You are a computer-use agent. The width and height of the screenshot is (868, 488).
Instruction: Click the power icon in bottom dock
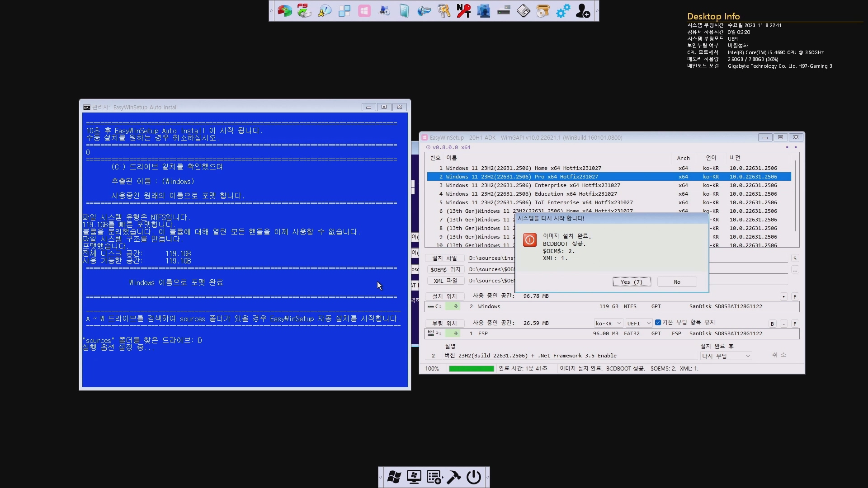[x=473, y=477]
